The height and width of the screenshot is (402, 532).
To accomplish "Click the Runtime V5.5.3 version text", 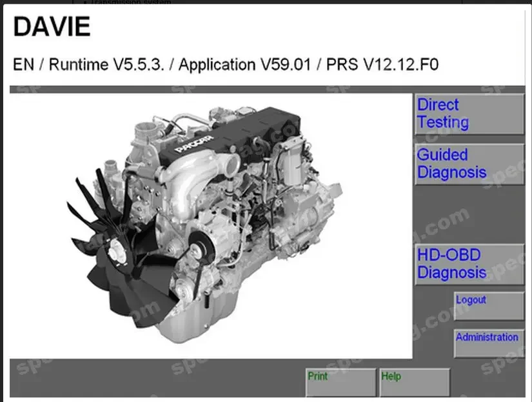I will click(106, 65).
